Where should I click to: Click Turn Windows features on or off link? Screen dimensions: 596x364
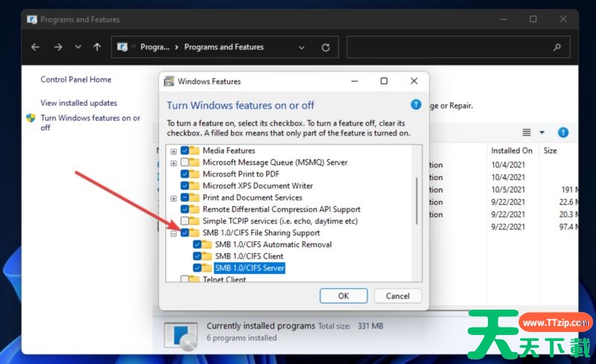[x=90, y=123]
